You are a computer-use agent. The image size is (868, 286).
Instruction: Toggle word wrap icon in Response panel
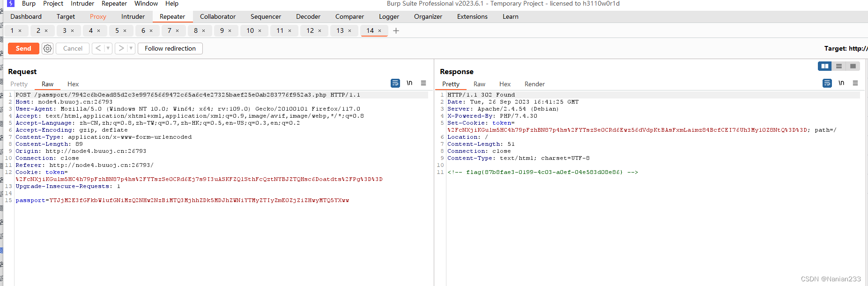point(827,83)
